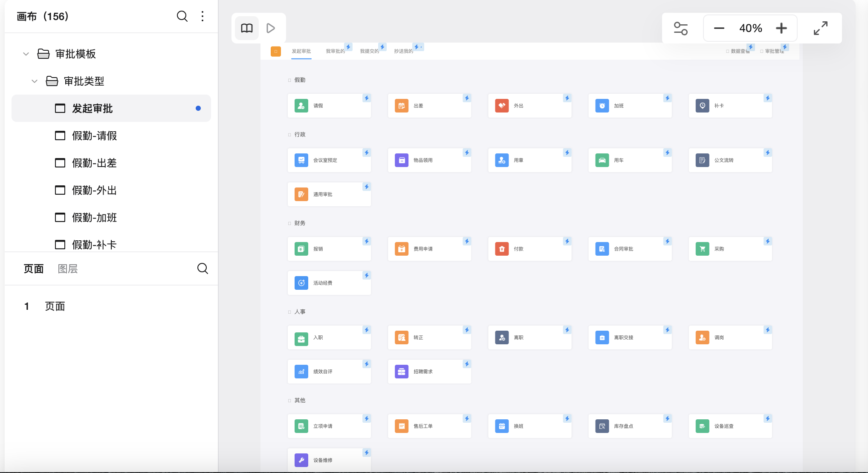The width and height of the screenshot is (868, 473).
Task: Click the red 付款 icon
Action: point(502,249)
